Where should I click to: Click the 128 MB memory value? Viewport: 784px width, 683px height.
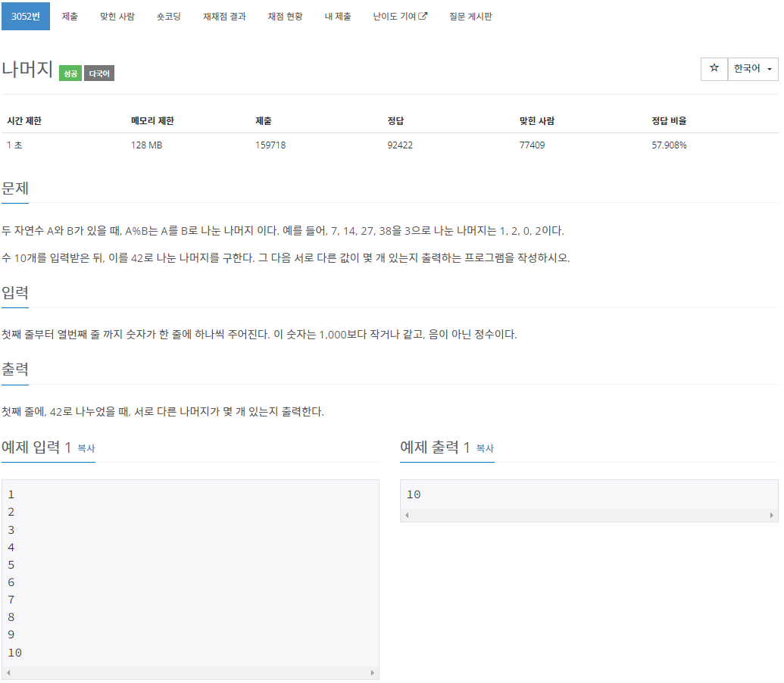coord(146,145)
